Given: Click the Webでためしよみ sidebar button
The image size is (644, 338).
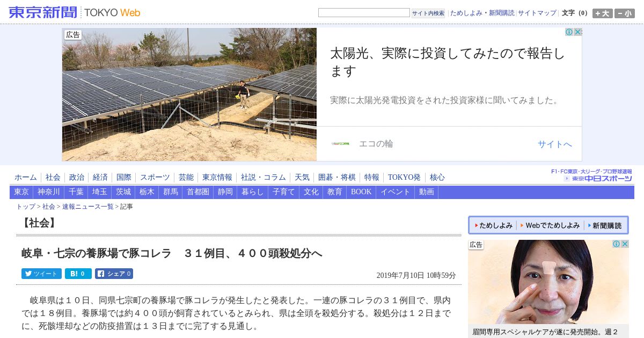Looking at the screenshot, I should coord(550,225).
